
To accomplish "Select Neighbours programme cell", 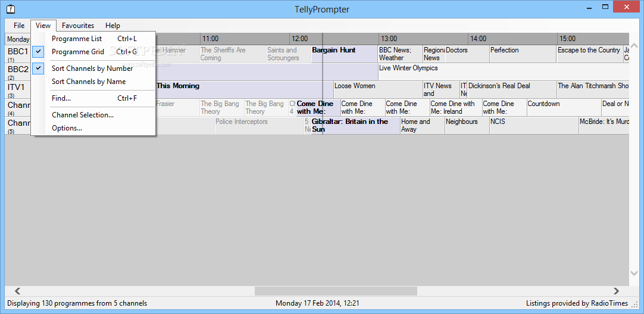I will click(467, 125).
